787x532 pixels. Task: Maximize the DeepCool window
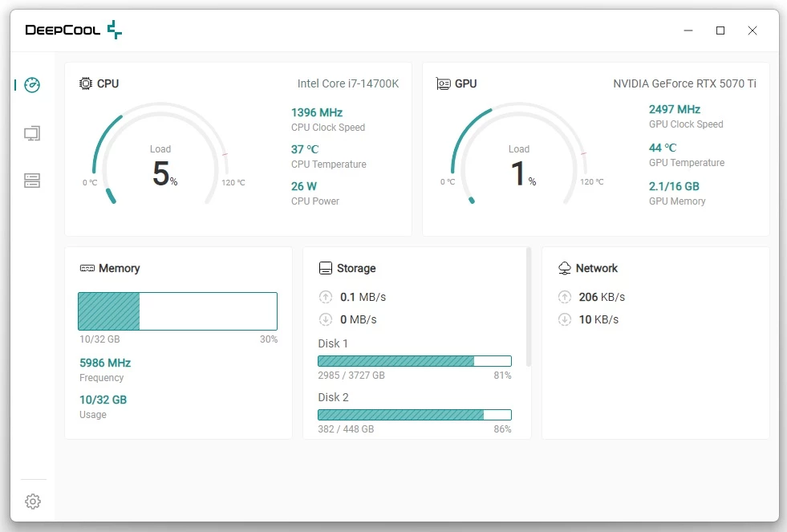[720, 30]
